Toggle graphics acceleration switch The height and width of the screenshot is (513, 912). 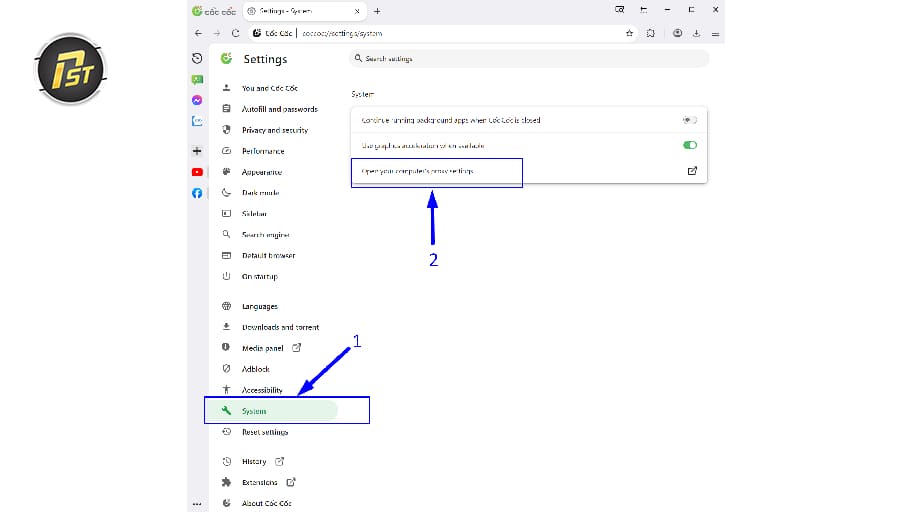(690, 145)
